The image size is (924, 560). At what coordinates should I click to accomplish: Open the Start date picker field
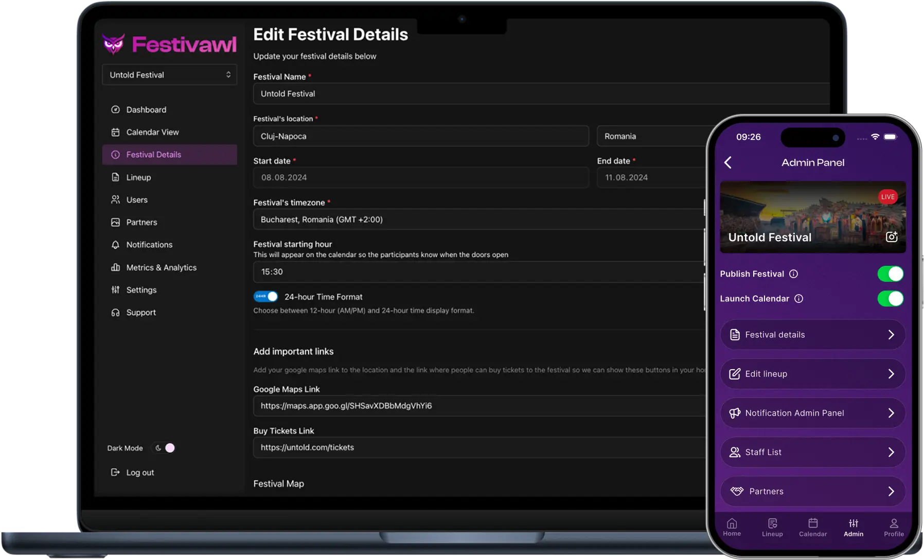421,177
